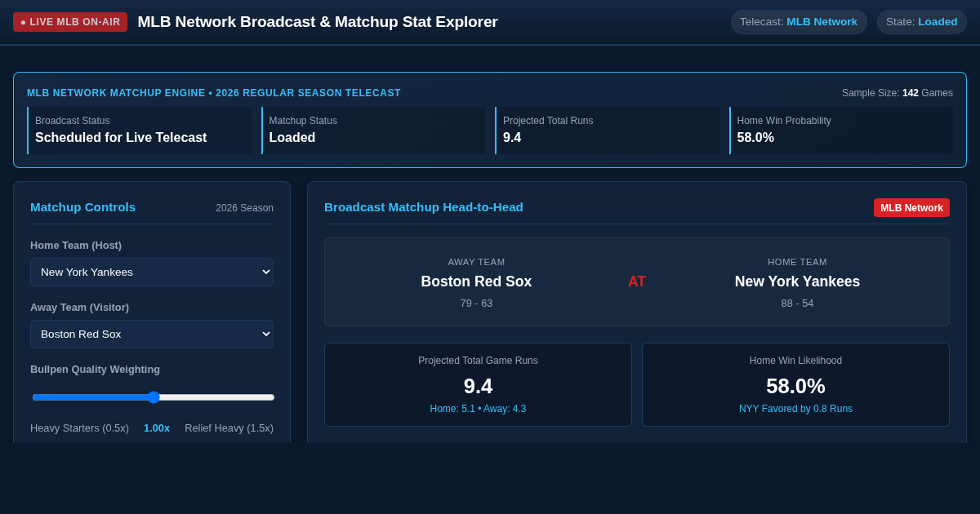
Task: Click the Matchup Status Loaded card
Action: (x=373, y=131)
